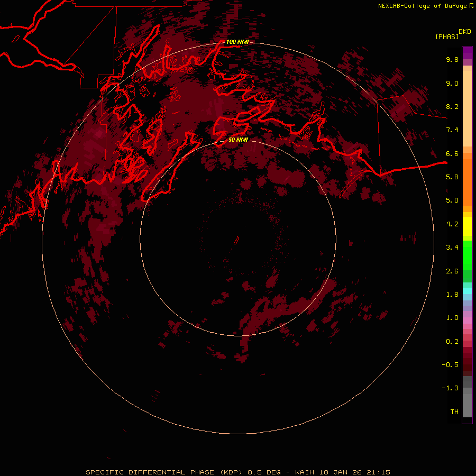Click the 10 JAN 26 date text
476x476 pixels.
340,472
